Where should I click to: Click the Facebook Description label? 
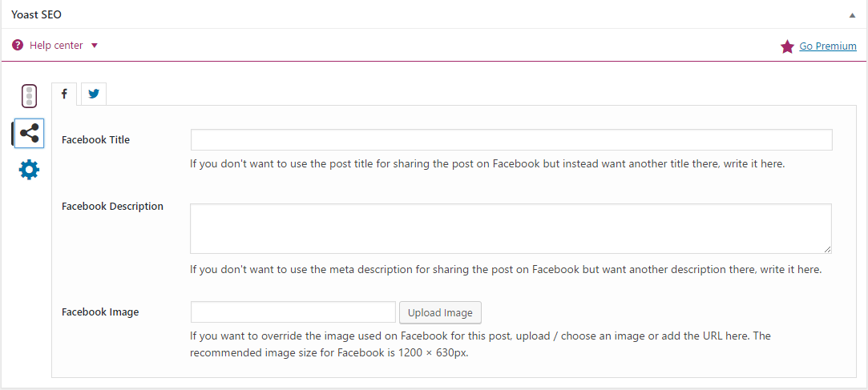coord(112,207)
